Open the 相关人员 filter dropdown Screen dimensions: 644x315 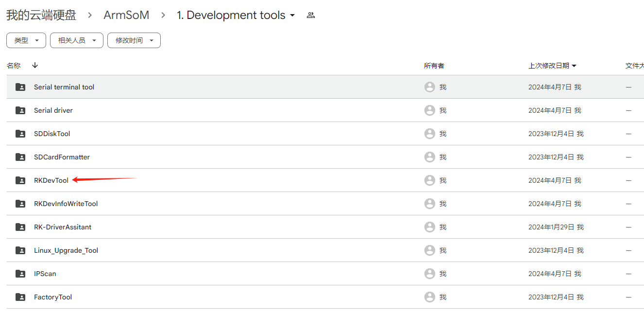tap(76, 40)
